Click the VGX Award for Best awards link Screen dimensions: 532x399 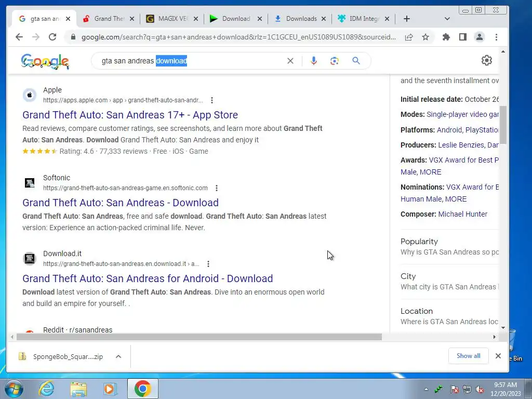point(464,160)
